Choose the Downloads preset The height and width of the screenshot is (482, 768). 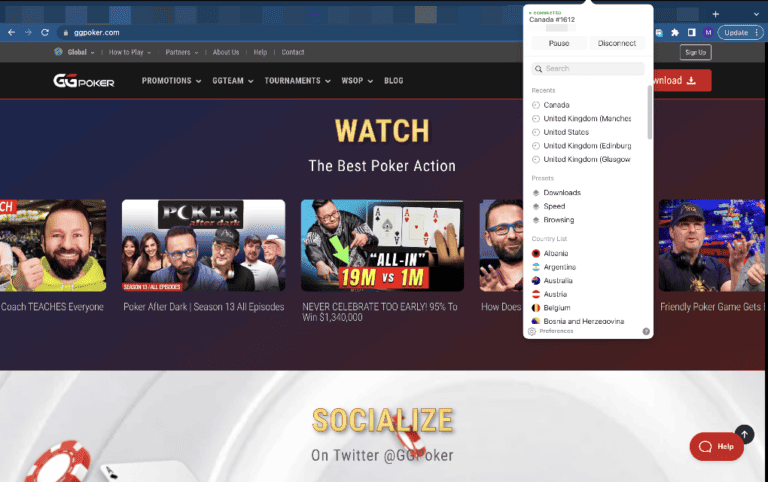(561, 192)
